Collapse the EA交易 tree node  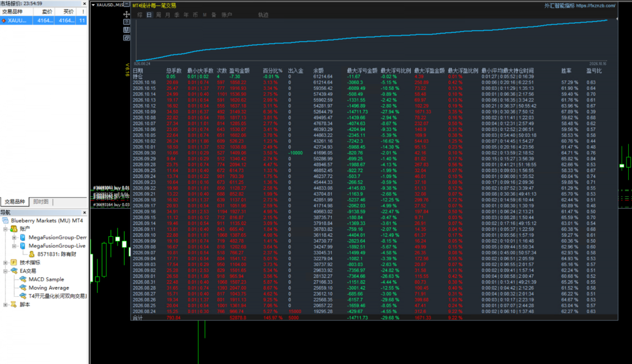5,271
